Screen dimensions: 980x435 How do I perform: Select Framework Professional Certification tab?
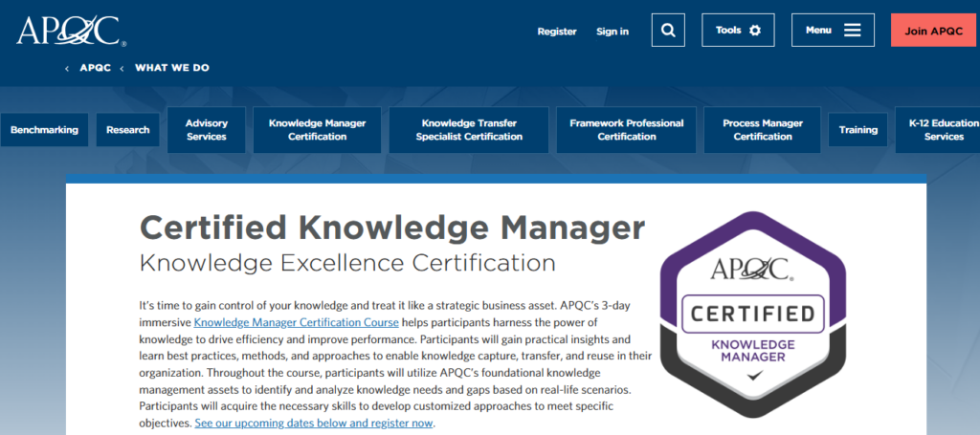[x=627, y=130]
